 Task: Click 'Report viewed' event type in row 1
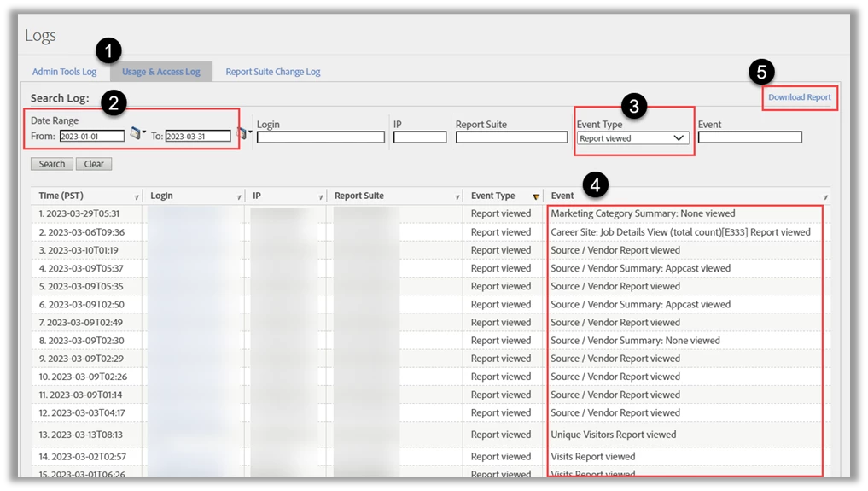pos(500,213)
